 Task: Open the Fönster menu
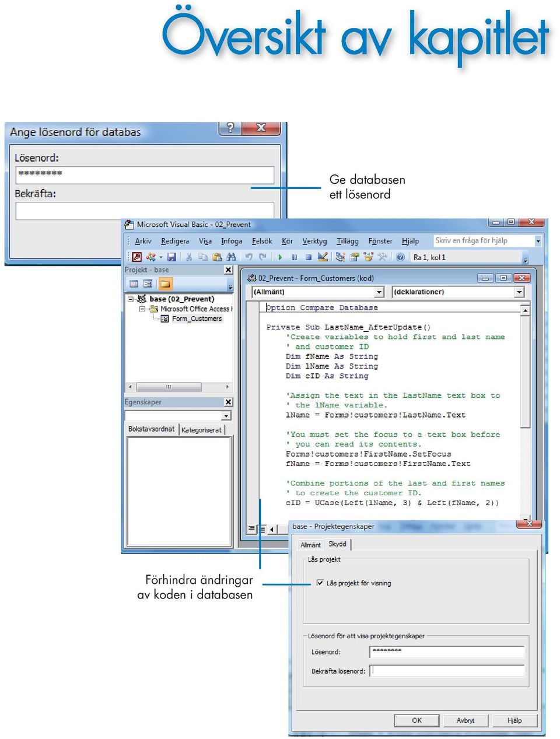click(380, 241)
